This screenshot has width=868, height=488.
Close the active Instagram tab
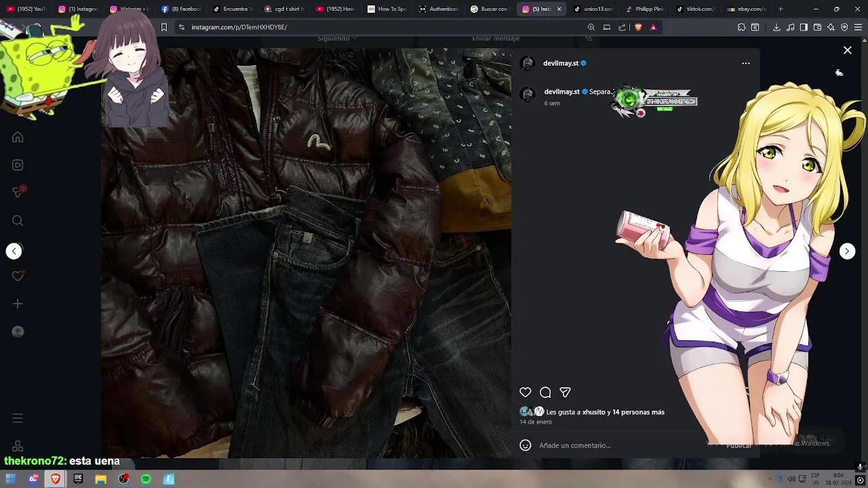tap(559, 9)
